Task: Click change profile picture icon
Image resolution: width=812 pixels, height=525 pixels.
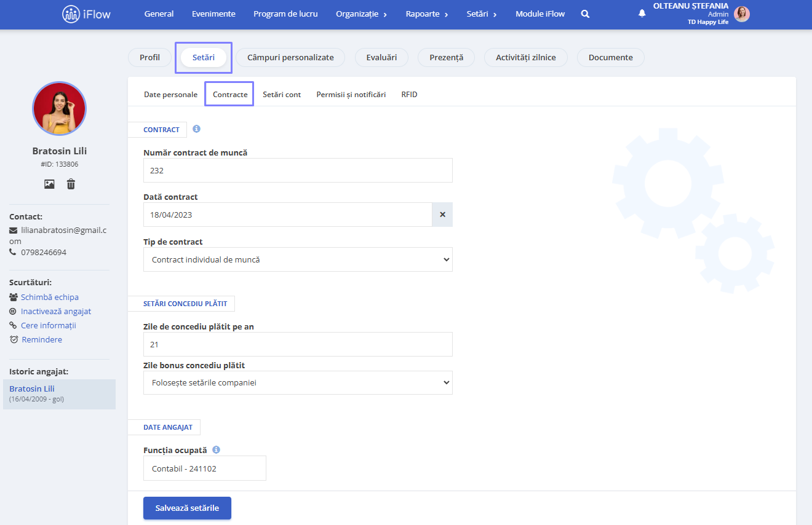Action: 49,184
